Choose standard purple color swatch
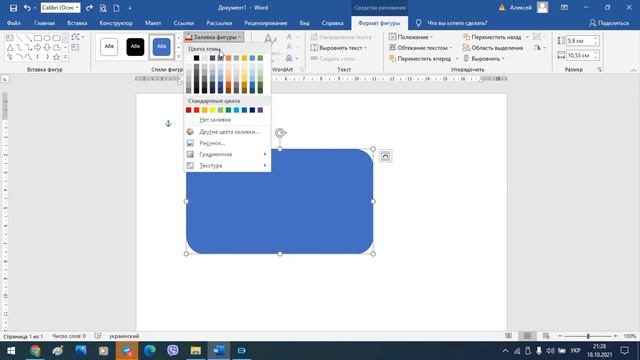The height and width of the screenshot is (360, 640). pos(260,110)
